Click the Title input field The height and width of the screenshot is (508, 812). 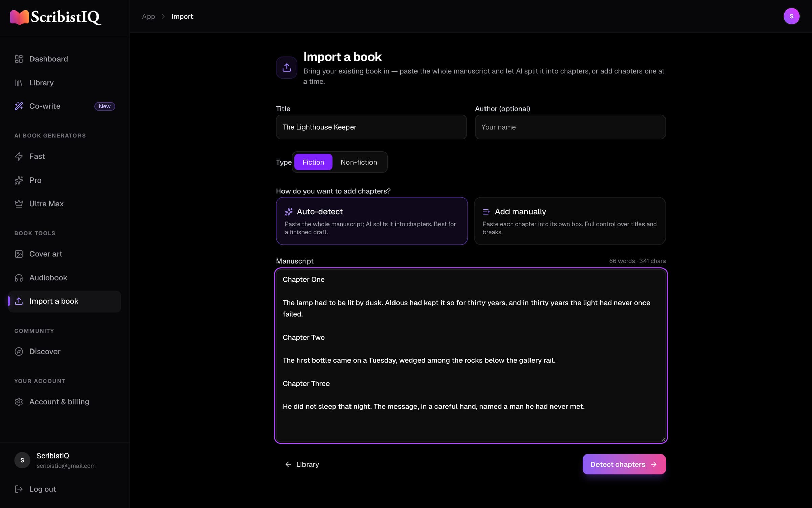371,127
